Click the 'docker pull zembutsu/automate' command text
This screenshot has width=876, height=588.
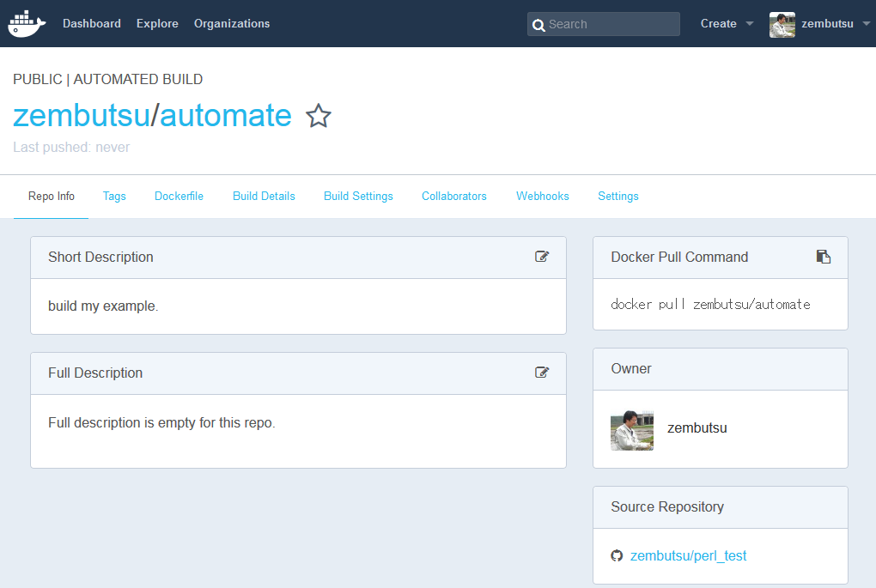tap(710, 305)
